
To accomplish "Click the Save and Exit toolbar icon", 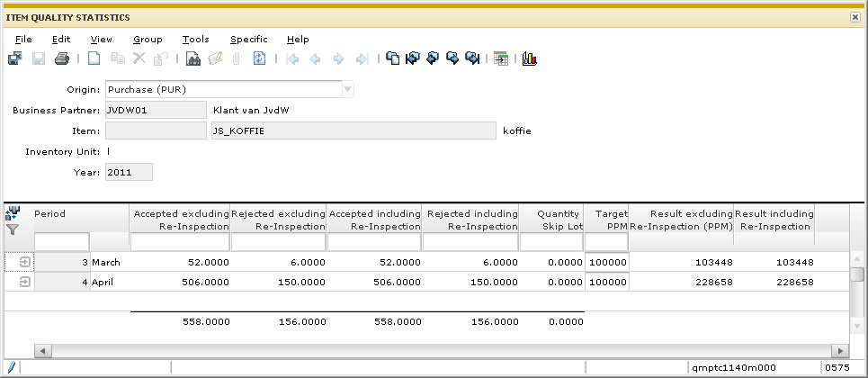I will tap(15, 59).
